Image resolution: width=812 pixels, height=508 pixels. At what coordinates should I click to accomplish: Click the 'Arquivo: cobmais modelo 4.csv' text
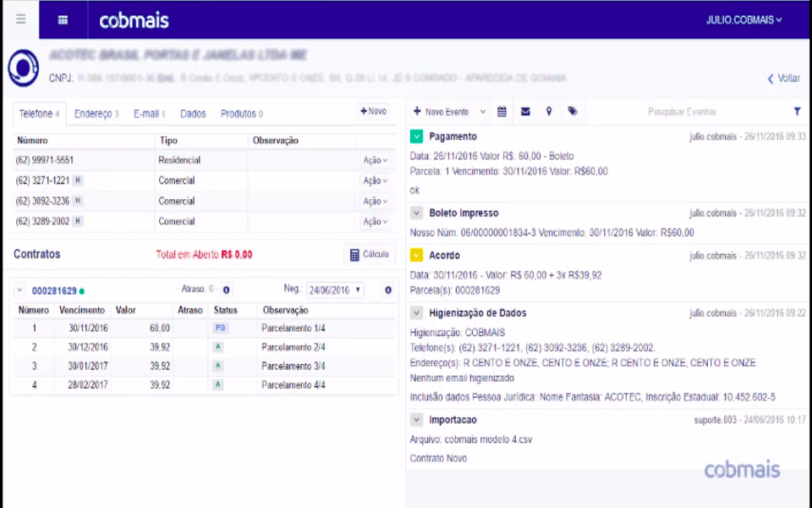[471, 439]
